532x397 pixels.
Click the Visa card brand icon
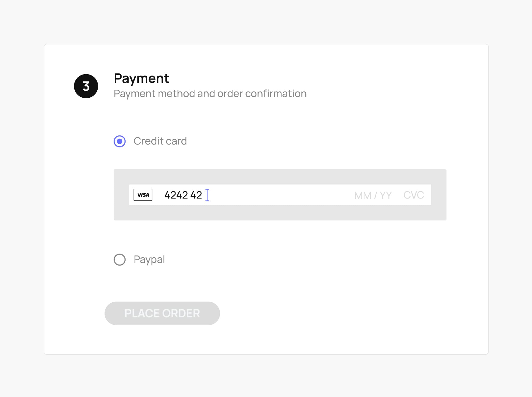143,195
